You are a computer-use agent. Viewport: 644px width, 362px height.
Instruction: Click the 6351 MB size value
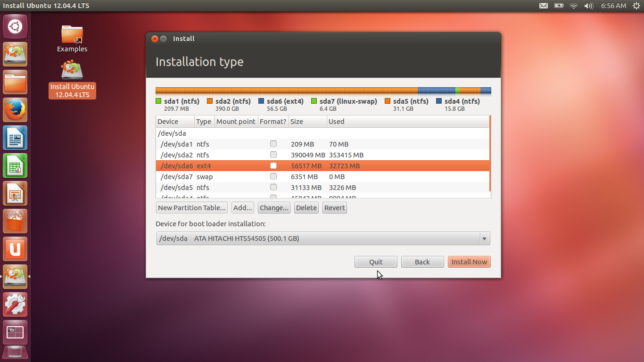[x=304, y=176]
